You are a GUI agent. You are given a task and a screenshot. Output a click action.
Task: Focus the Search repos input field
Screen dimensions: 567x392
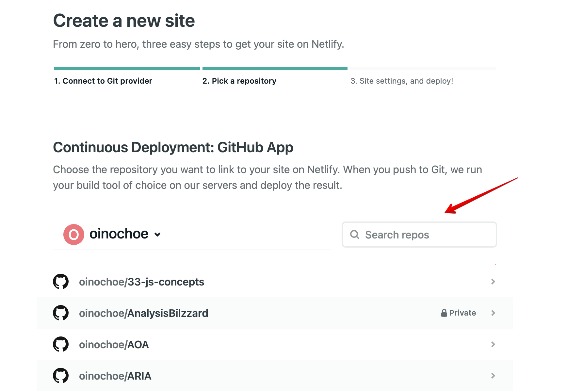(x=419, y=235)
